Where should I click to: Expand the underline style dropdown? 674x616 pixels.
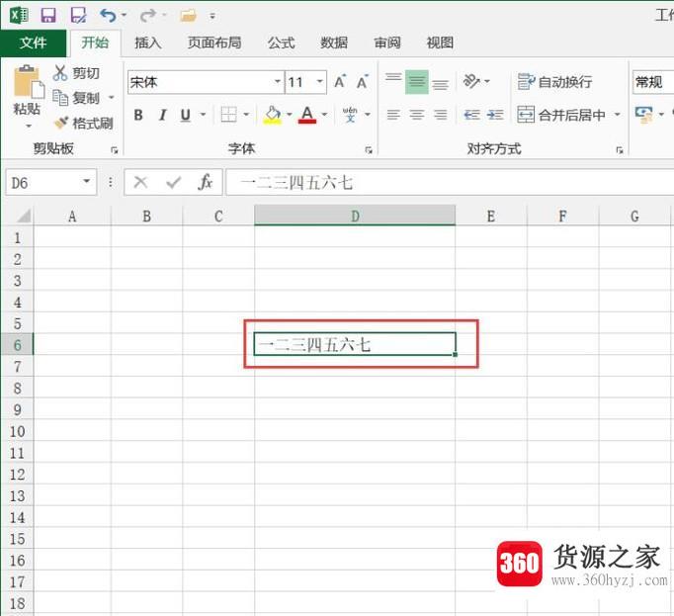pyautogui.click(x=203, y=115)
